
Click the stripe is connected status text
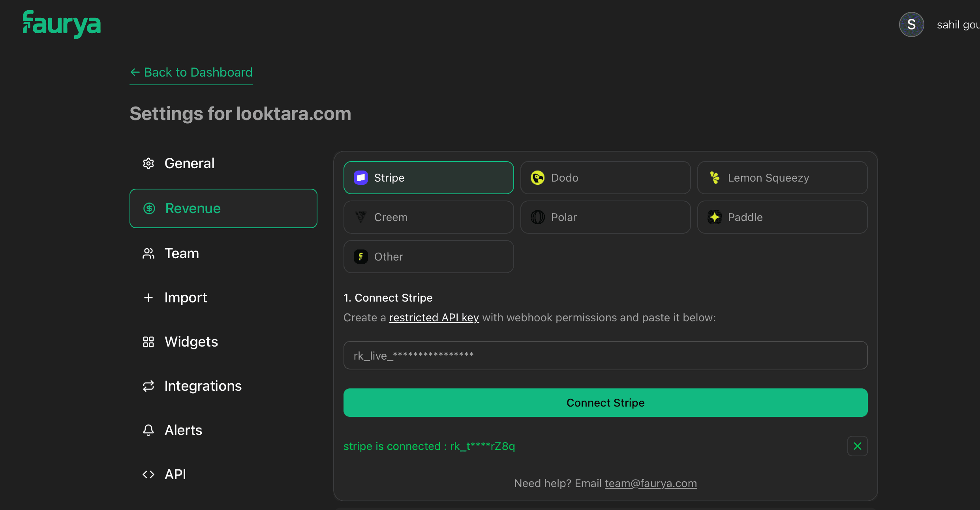tap(429, 446)
